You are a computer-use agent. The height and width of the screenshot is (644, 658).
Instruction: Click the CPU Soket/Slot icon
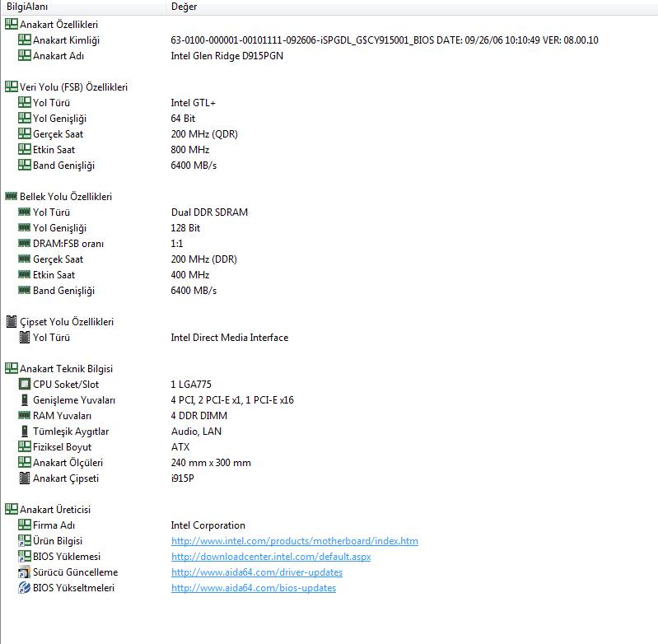[24, 385]
